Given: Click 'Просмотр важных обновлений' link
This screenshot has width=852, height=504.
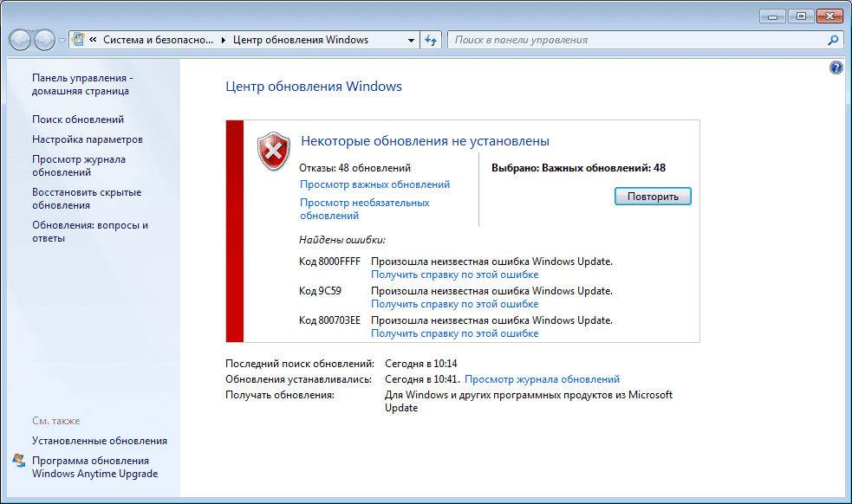Looking at the screenshot, I should (375, 184).
